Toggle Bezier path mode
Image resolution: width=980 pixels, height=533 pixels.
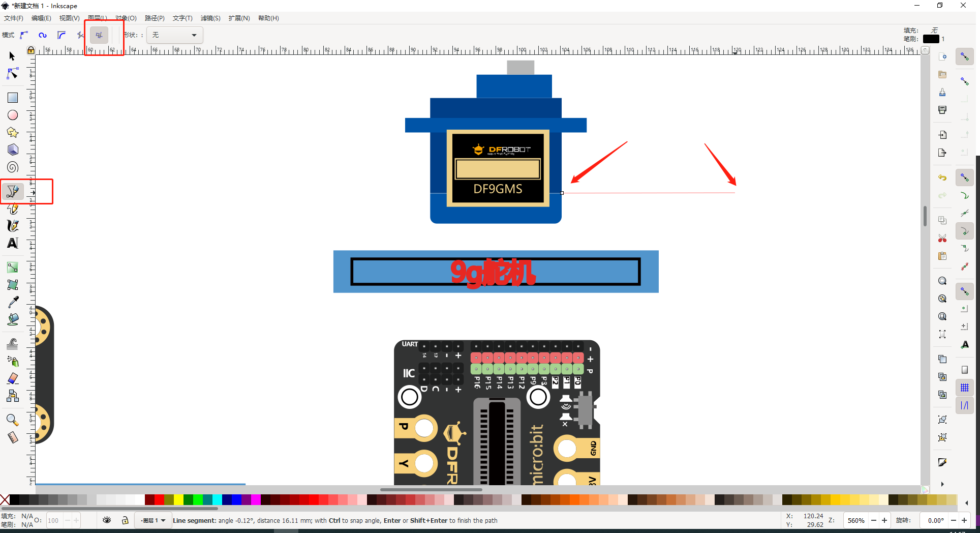click(x=24, y=35)
